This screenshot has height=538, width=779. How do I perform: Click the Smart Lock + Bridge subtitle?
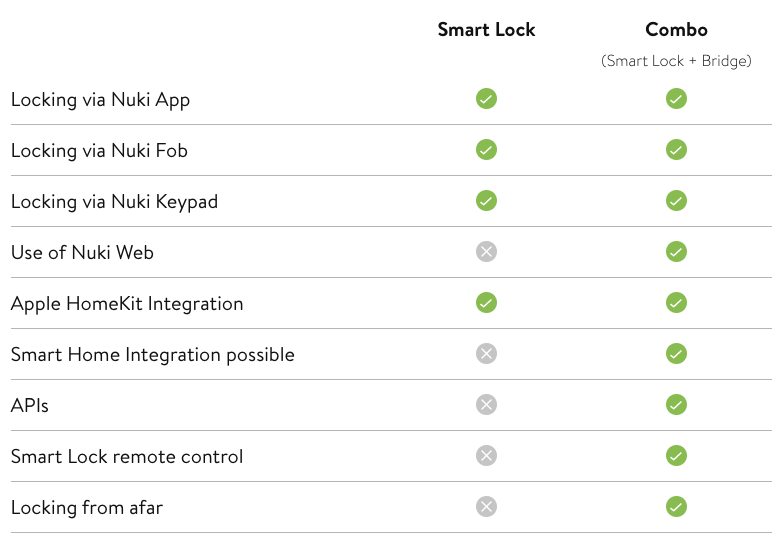point(676,61)
